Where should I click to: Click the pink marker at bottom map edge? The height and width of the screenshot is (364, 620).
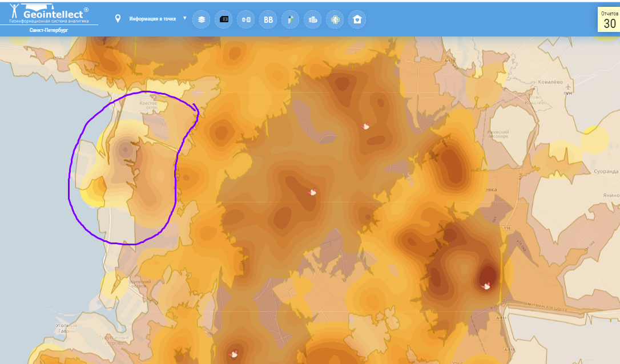(x=233, y=354)
